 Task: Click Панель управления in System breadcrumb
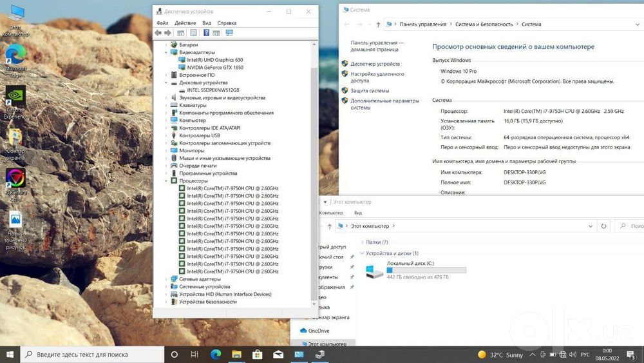[422, 25]
